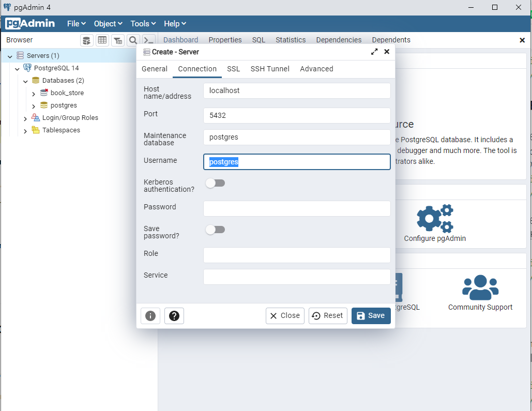Open the Help menu

[175, 23]
